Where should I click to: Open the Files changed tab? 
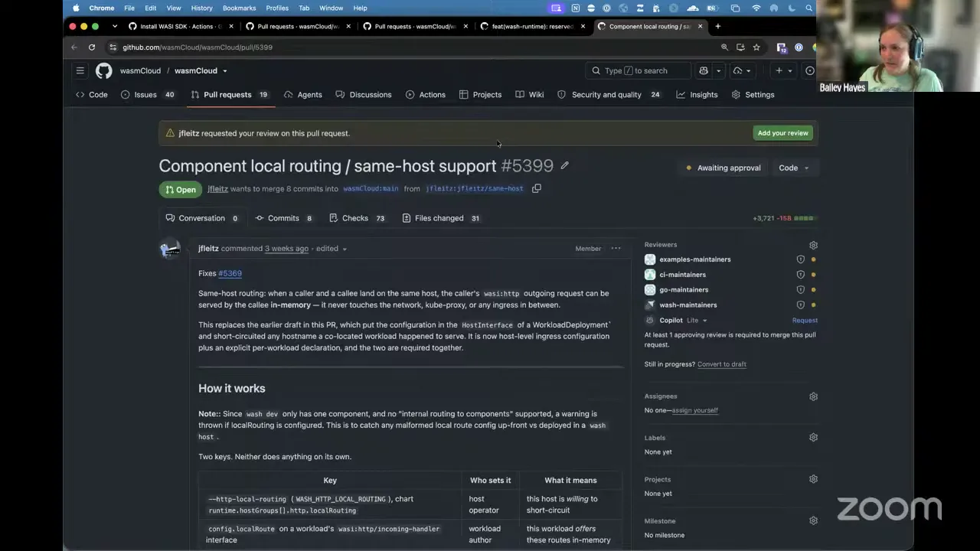441,218
